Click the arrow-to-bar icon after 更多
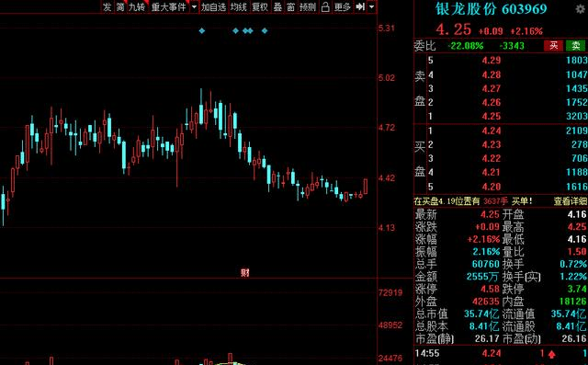The width and height of the screenshot is (588, 365). [360, 6]
